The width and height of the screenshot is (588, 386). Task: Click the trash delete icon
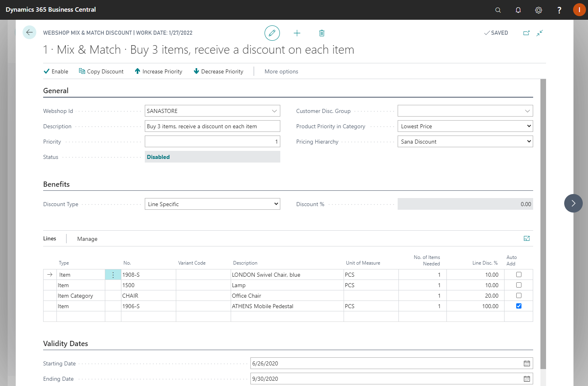[x=322, y=33]
